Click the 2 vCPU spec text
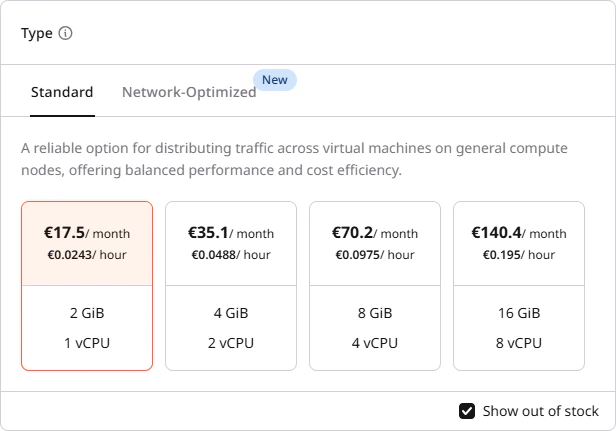 pos(231,343)
